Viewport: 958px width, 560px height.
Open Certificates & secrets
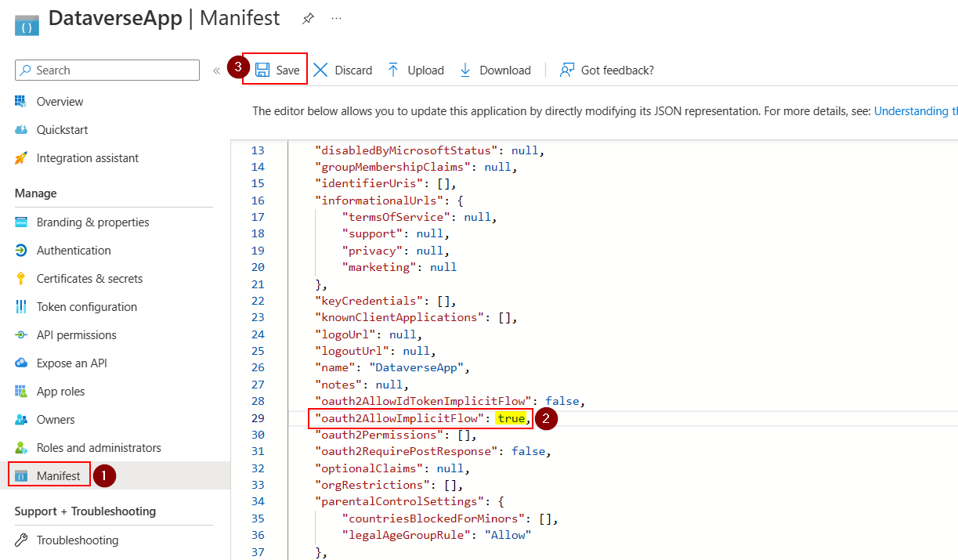pyautogui.click(x=22, y=278)
